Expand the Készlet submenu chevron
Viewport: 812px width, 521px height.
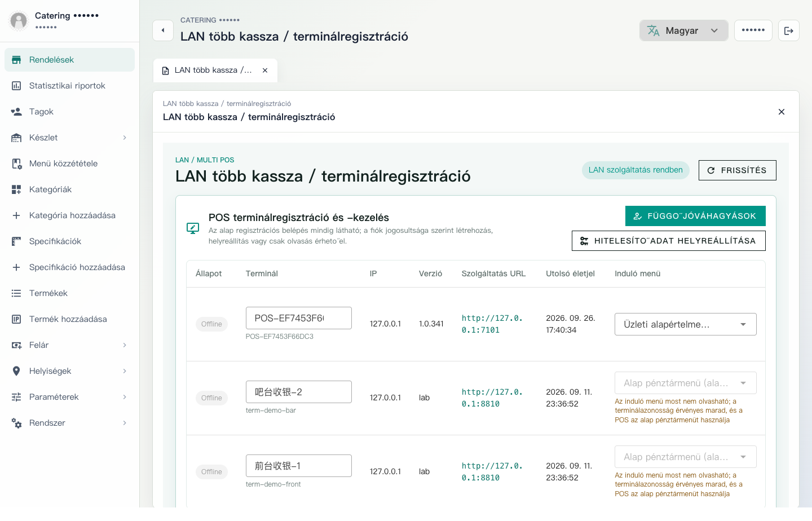point(125,138)
